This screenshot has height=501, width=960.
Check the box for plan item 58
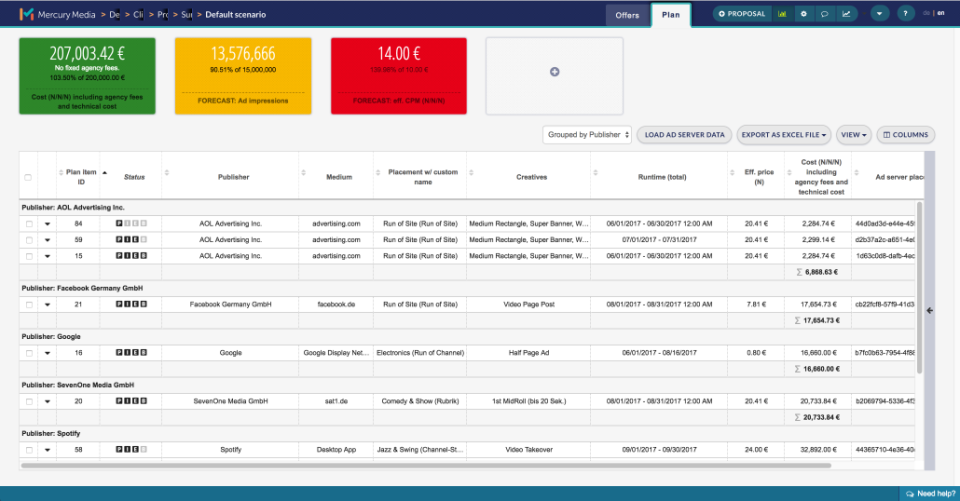coord(29,450)
